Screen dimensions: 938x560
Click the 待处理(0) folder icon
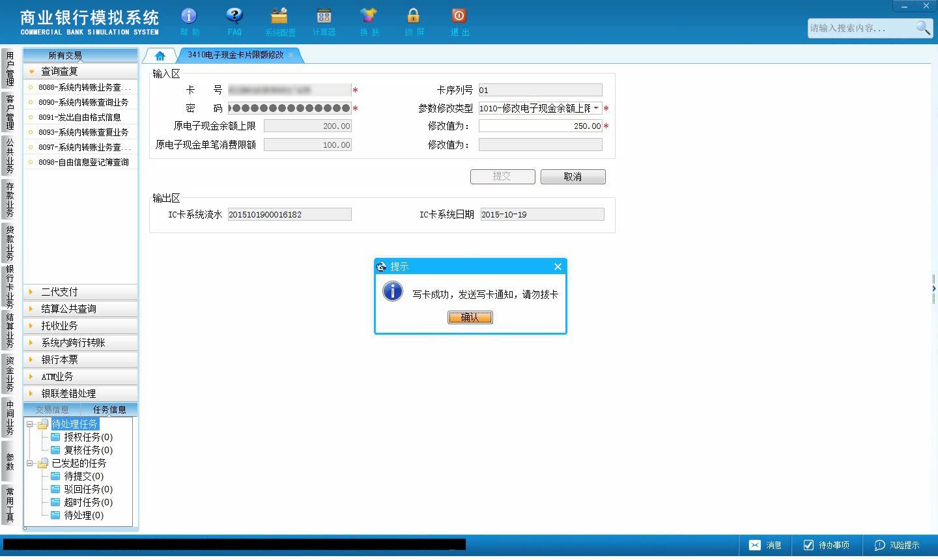point(55,515)
